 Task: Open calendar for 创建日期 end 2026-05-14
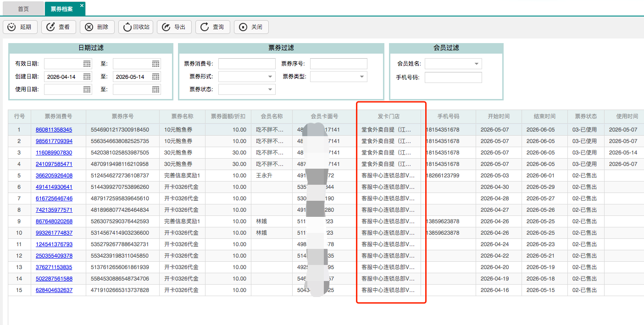click(x=156, y=77)
